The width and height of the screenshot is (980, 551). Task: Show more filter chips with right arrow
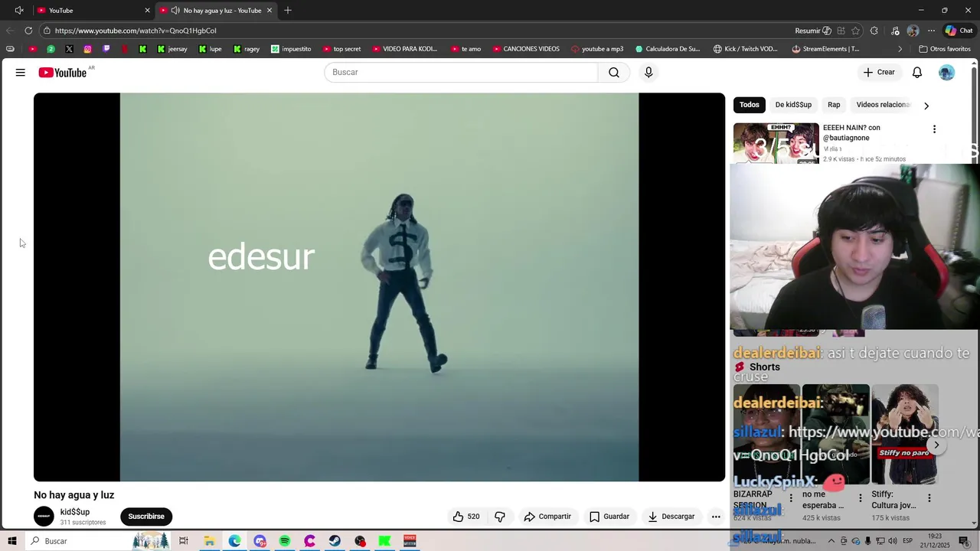pyautogui.click(x=926, y=106)
